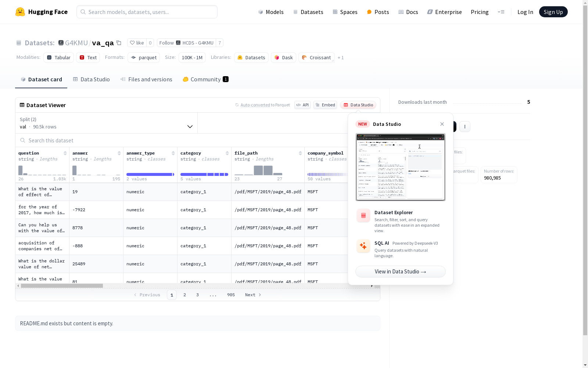Click the question lengths histogram

point(42,170)
